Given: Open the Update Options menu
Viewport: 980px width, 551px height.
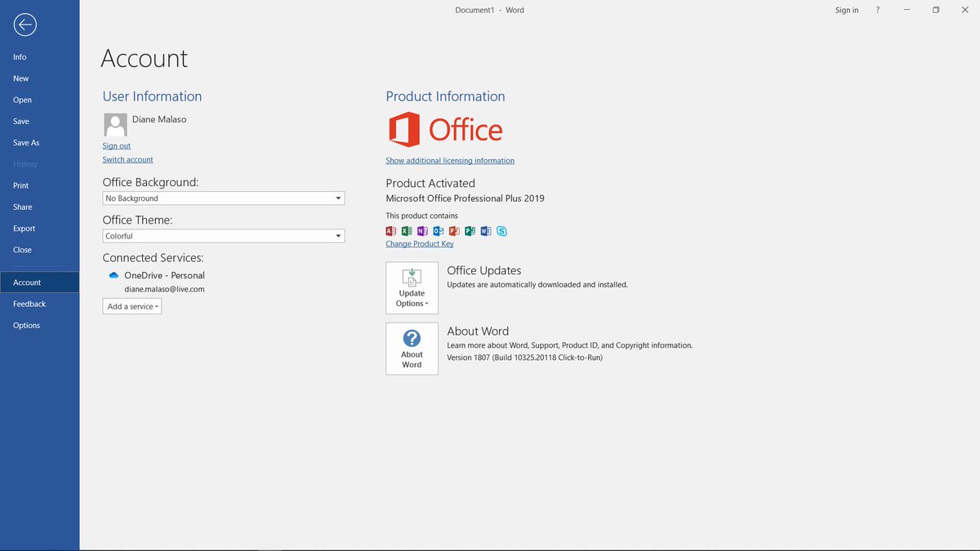Looking at the screenshot, I should pos(412,288).
